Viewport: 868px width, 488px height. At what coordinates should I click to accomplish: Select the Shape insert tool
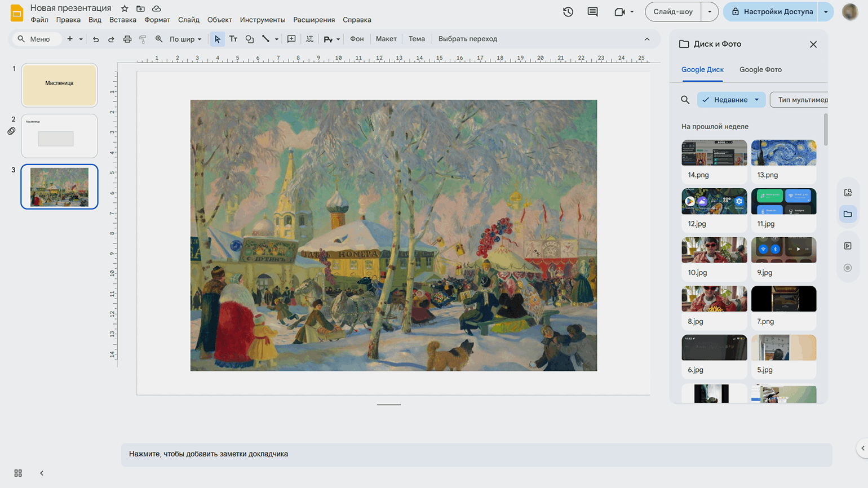(250, 39)
